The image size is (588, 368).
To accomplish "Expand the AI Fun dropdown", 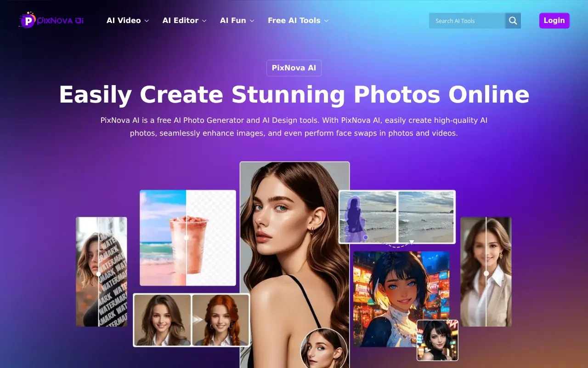I will (237, 21).
